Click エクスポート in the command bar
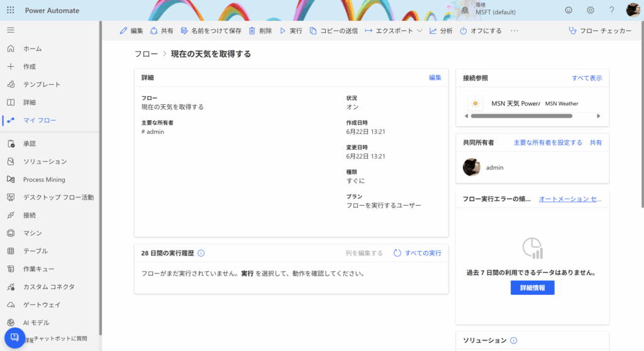 389,31
